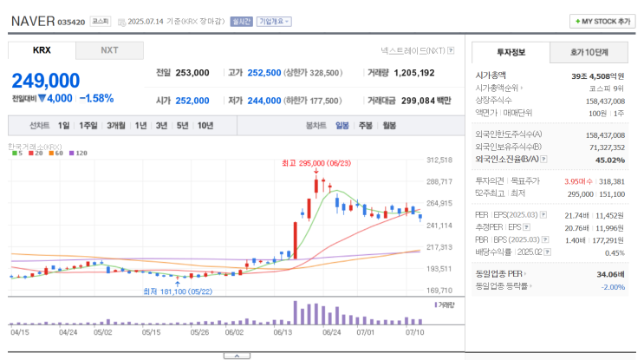Click the 목표주가 label

[x=525, y=180]
